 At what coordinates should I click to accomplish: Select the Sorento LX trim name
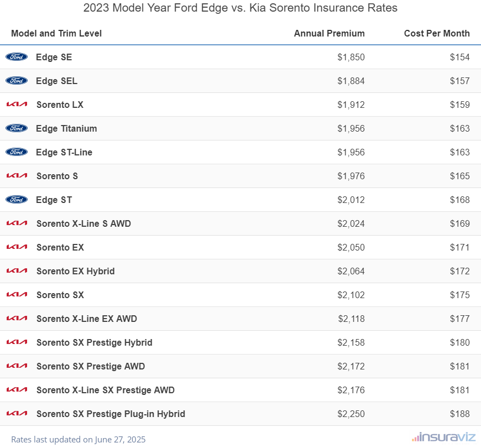tap(60, 105)
